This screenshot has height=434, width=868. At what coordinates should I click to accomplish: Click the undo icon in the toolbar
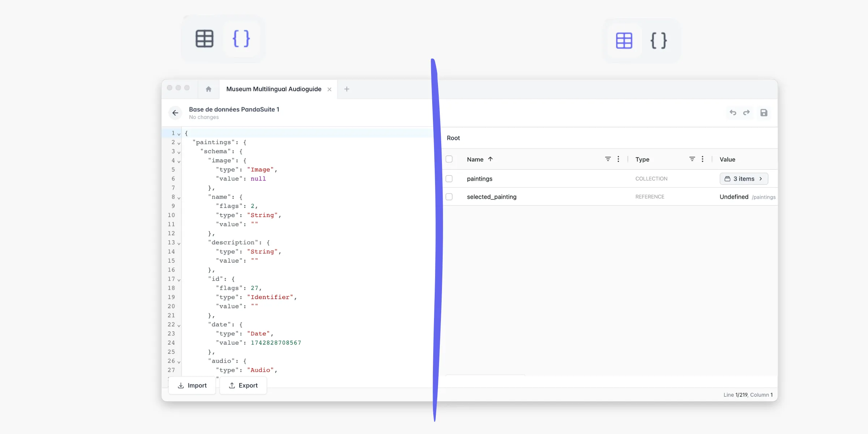[x=733, y=113]
